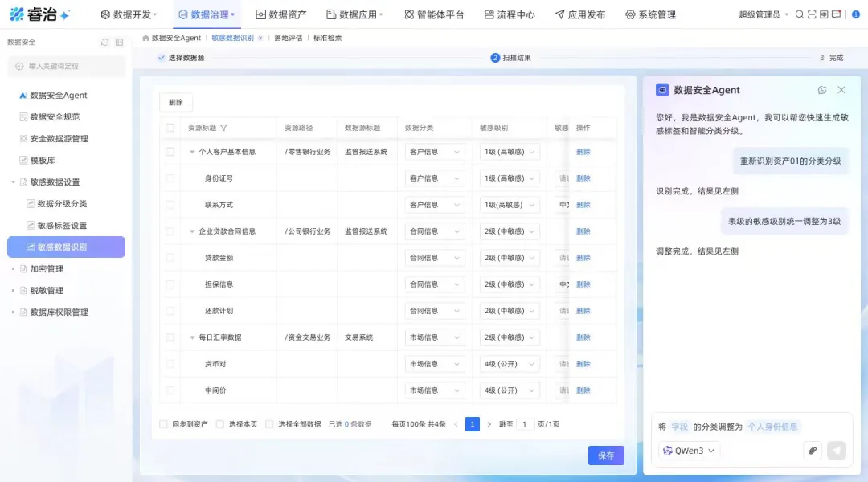868x482 pixels.
Task: Click the 数据安全Agent robot avatar icon
Action: 662,90
